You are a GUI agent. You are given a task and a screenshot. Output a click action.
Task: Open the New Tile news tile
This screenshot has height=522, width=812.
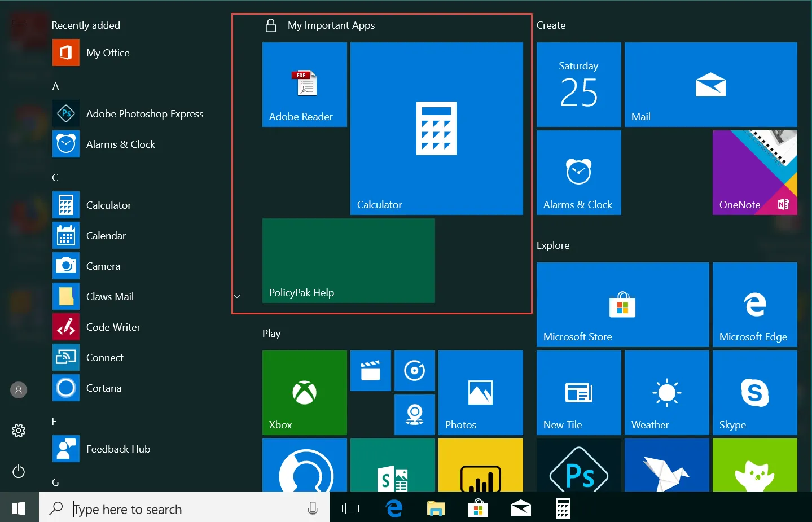(579, 393)
